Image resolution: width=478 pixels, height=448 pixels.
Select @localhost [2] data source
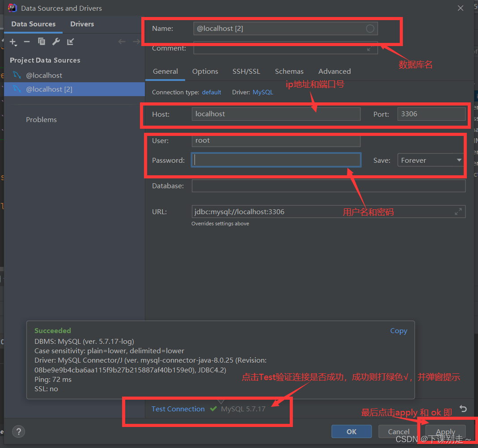click(74, 89)
